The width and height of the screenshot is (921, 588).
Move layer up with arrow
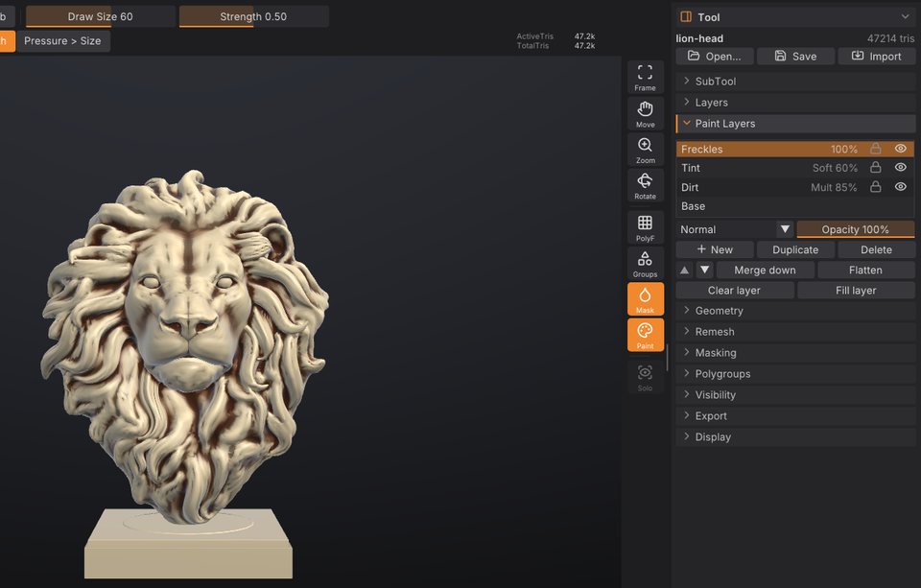click(x=685, y=270)
